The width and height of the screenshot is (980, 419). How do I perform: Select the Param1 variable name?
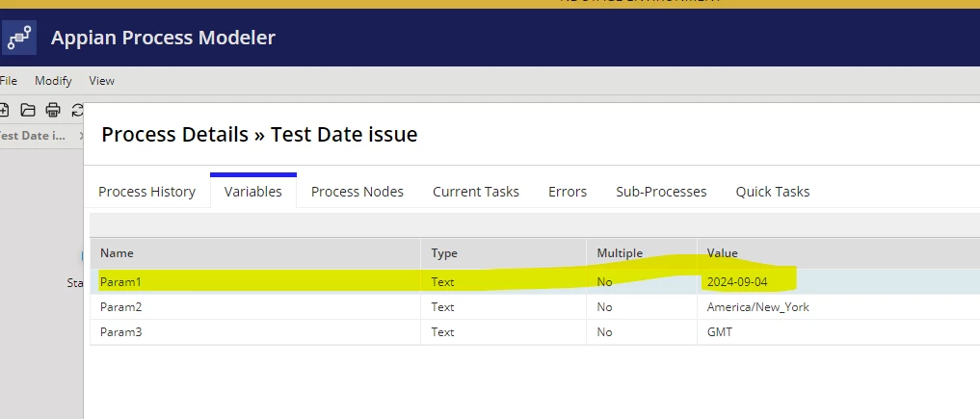click(x=120, y=281)
